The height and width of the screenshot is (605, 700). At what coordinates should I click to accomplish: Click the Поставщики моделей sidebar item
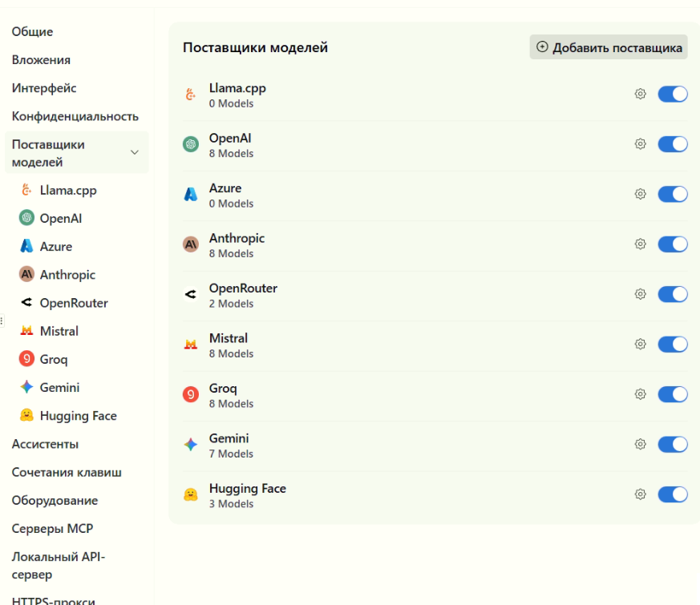[x=76, y=152]
